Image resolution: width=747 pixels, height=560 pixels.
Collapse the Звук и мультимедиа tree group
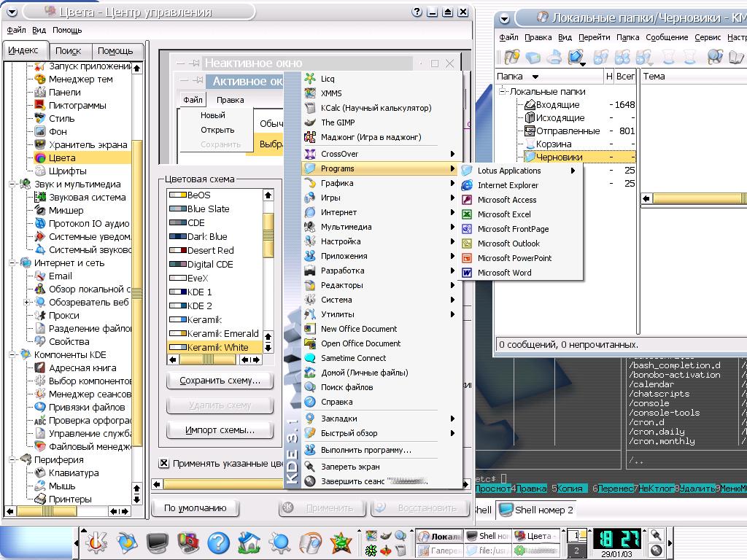pos(12,184)
